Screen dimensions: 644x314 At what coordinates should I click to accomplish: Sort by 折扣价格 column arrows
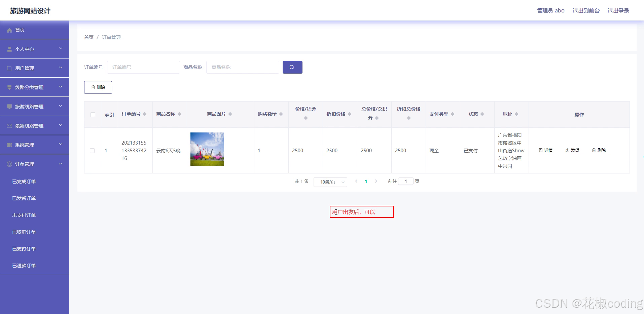(x=350, y=114)
